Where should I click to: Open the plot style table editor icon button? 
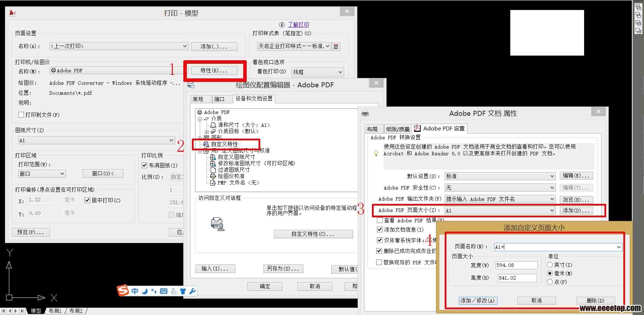(x=336, y=46)
